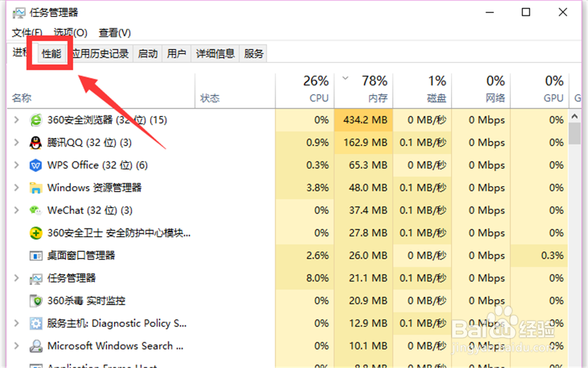Click the 360安全浏览器 process icon

click(36, 120)
